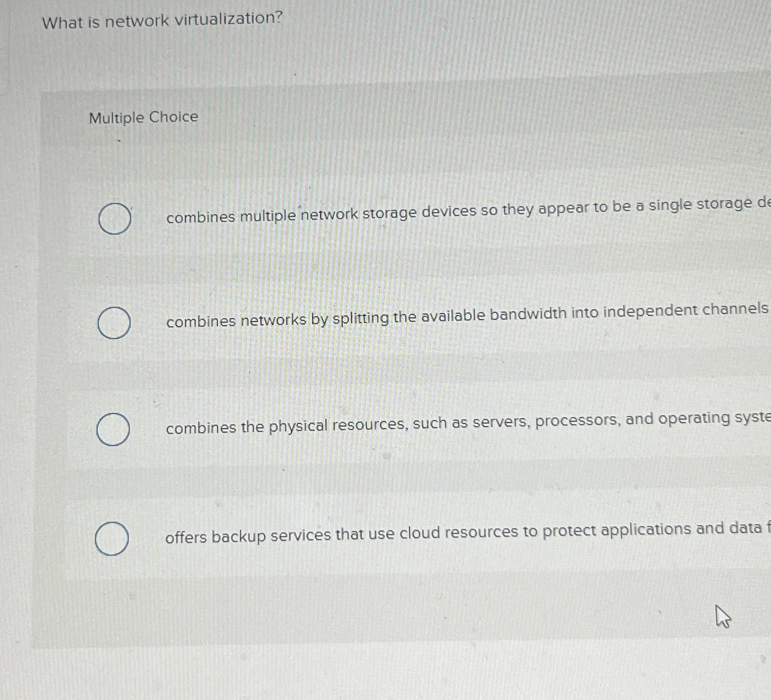Click the radio circle beside the storage option
This screenshot has width=771, height=700.
(x=114, y=219)
